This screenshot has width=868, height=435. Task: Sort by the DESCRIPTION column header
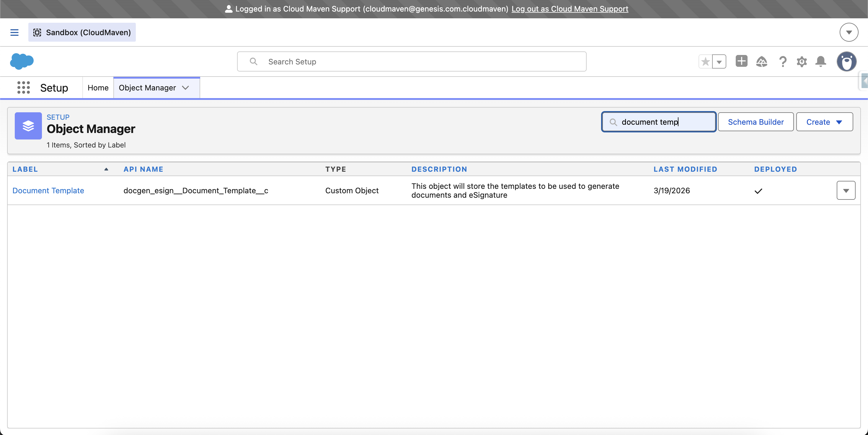click(x=439, y=169)
